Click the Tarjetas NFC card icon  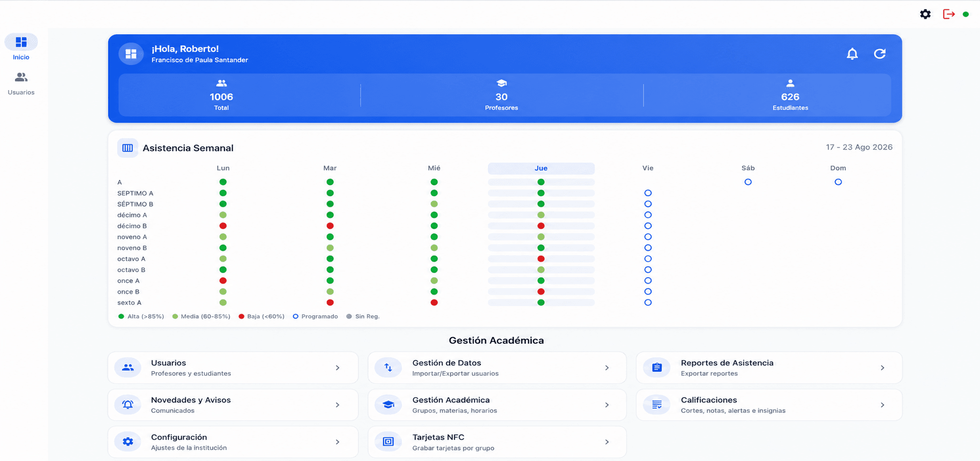coord(388,442)
